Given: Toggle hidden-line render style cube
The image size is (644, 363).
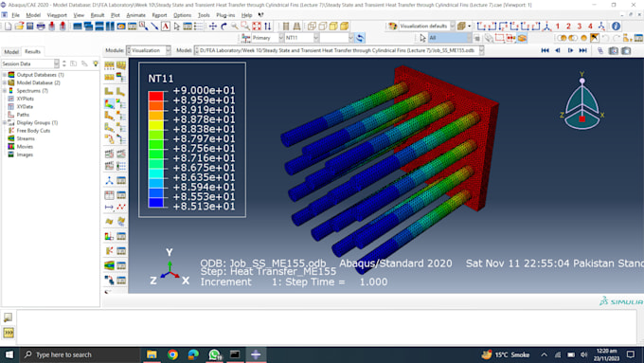Looking at the screenshot, I should pos(322,26).
